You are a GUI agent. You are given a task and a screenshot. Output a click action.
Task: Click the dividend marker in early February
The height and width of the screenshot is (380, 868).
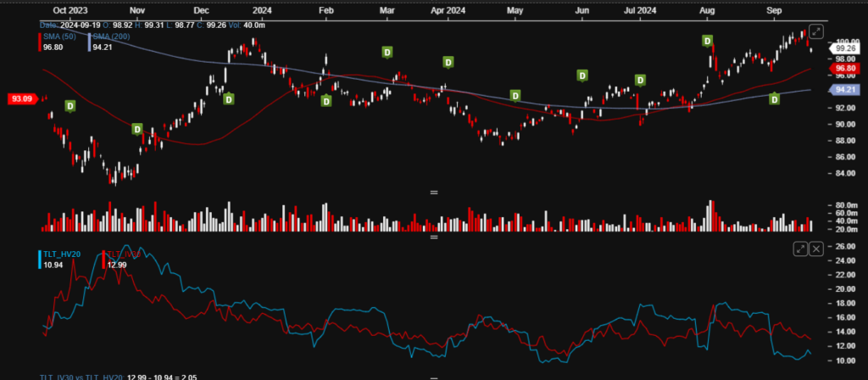click(326, 100)
